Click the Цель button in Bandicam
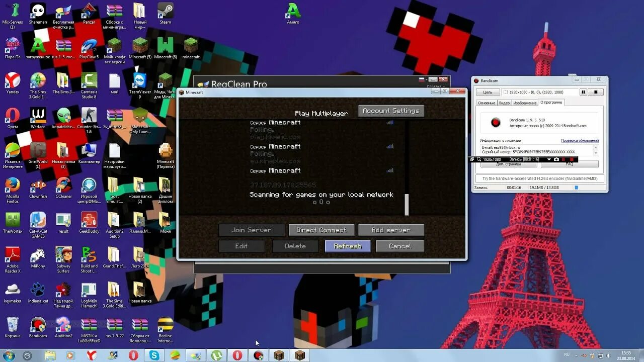 coord(488,92)
